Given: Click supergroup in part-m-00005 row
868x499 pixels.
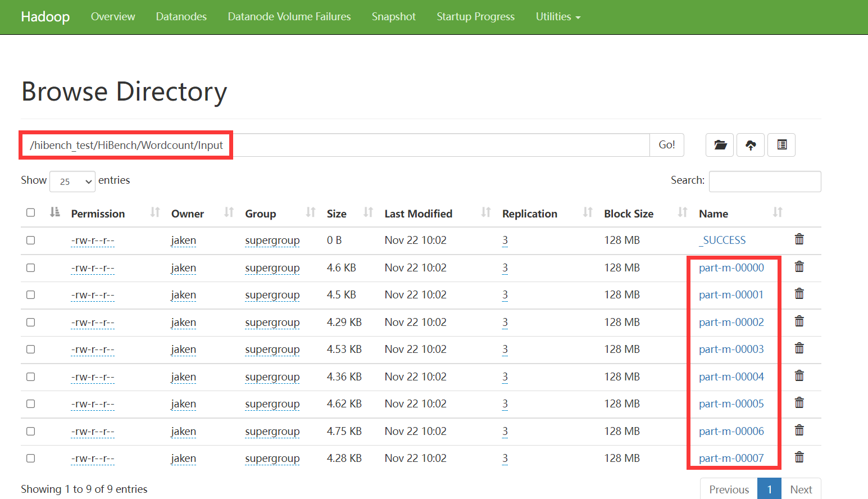Looking at the screenshot, I should (x=272, y=404).
